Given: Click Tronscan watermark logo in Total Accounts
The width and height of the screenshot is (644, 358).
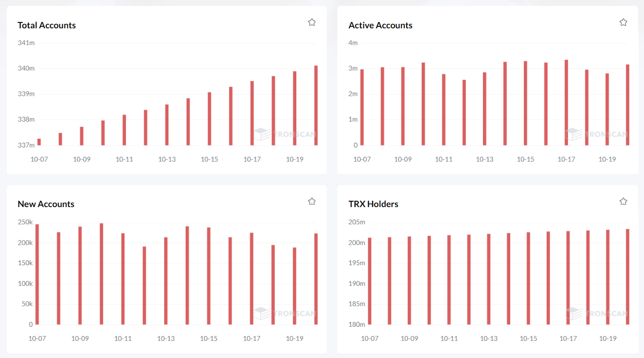Looking at the screenshot, I should coord(262,134).
